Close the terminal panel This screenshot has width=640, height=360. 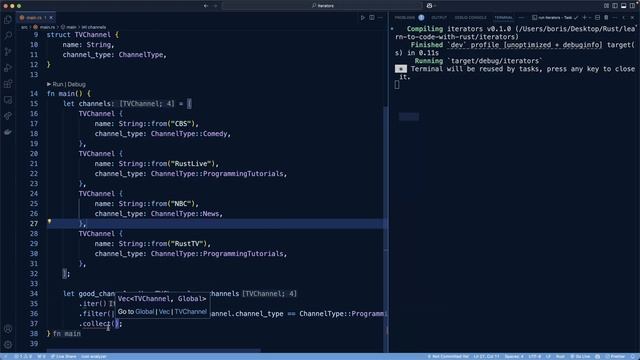point(632,18)
